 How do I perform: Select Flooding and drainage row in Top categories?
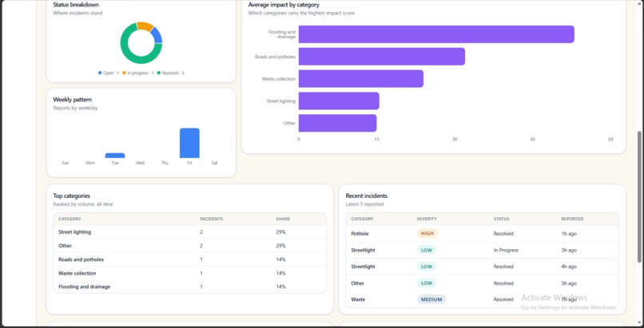coord(189,287)
